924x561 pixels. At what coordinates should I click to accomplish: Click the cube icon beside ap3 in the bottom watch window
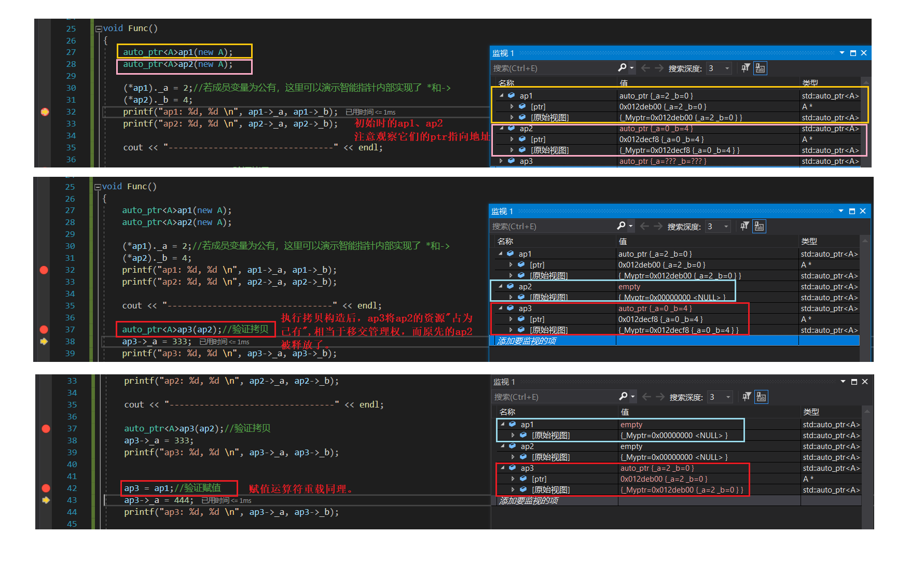pyautogui.click(x=512, y=468)
